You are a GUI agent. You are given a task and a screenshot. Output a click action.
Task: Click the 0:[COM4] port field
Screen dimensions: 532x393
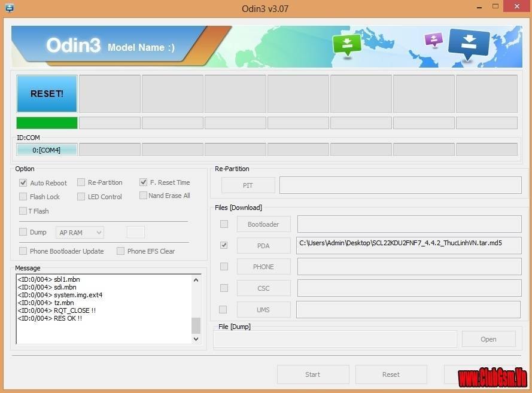[47, 150]
